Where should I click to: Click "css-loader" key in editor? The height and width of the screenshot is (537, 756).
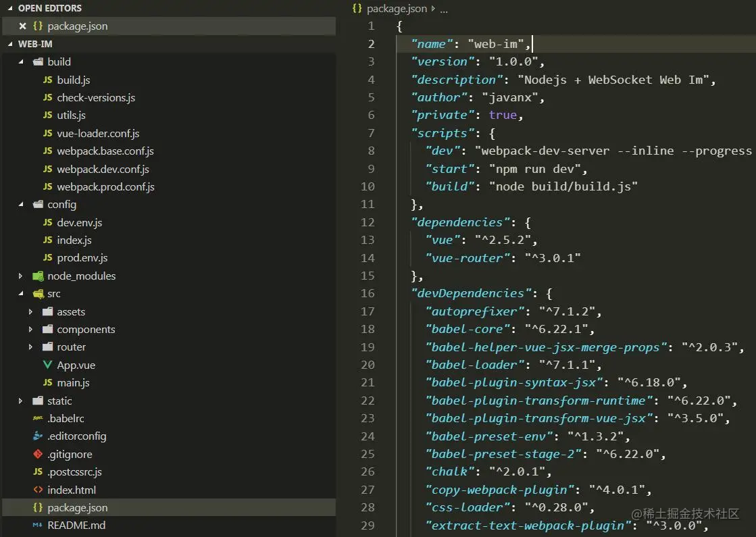[468, 507]
